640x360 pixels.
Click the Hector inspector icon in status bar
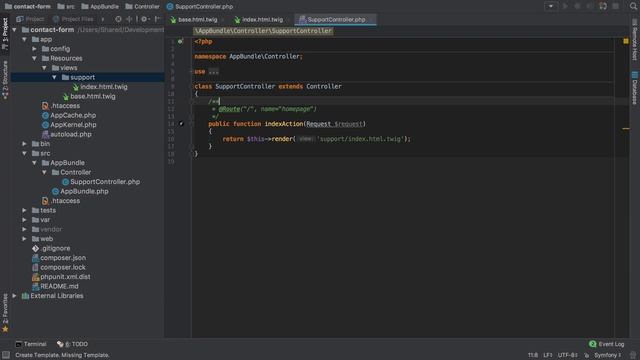tap(633, 355)
